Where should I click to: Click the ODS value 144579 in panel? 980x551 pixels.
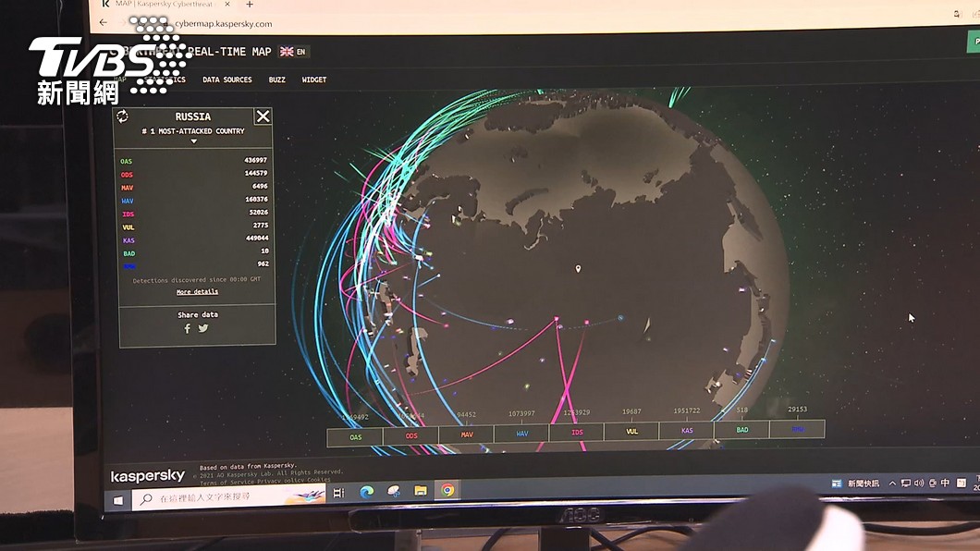coord(255,173)
